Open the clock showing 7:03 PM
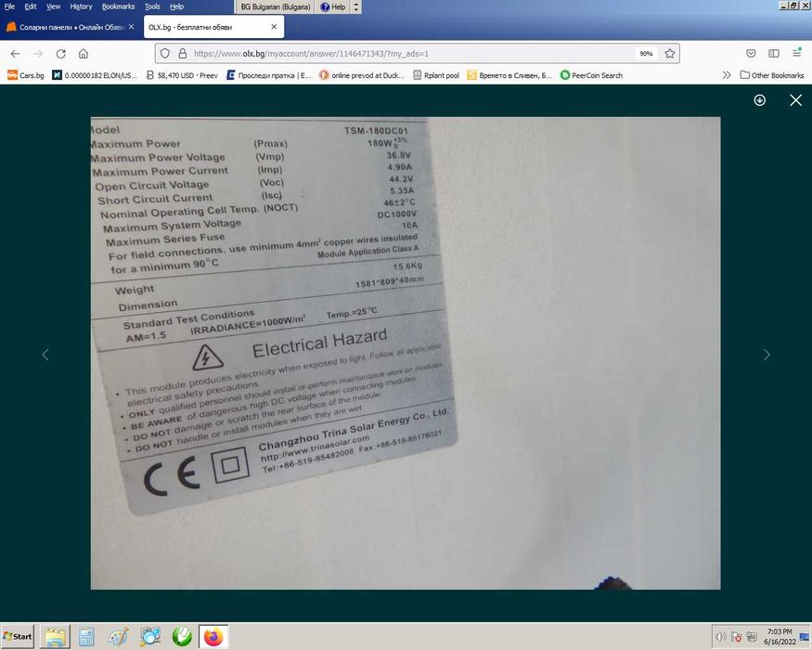Screen dimensions: 812x650 click(x=780, y=636)
